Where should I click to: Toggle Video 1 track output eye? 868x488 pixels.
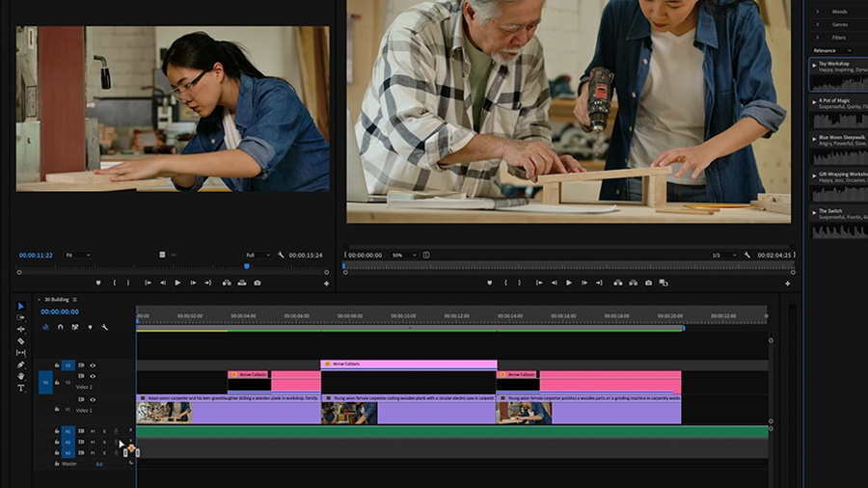click(x=93, y=399)
